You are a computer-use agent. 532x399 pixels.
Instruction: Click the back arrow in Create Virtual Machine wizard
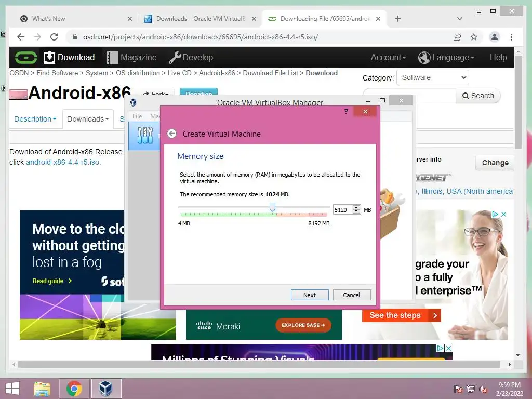click(171, 134)
